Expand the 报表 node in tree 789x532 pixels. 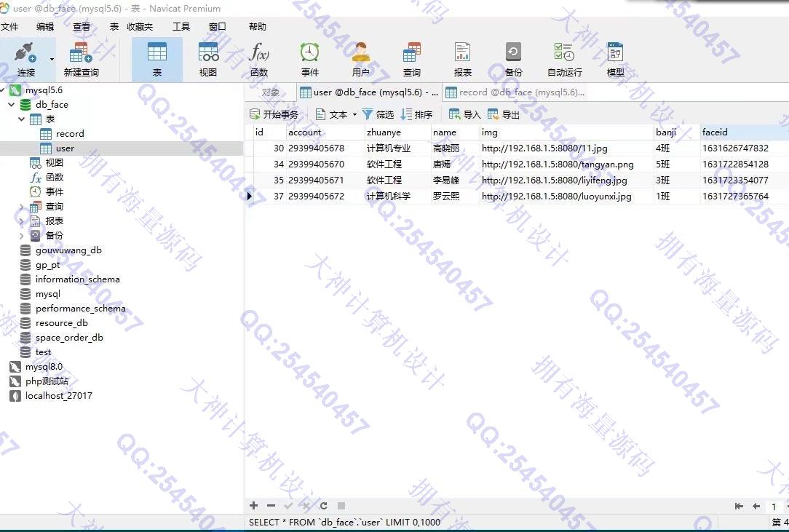pos(21,221)
